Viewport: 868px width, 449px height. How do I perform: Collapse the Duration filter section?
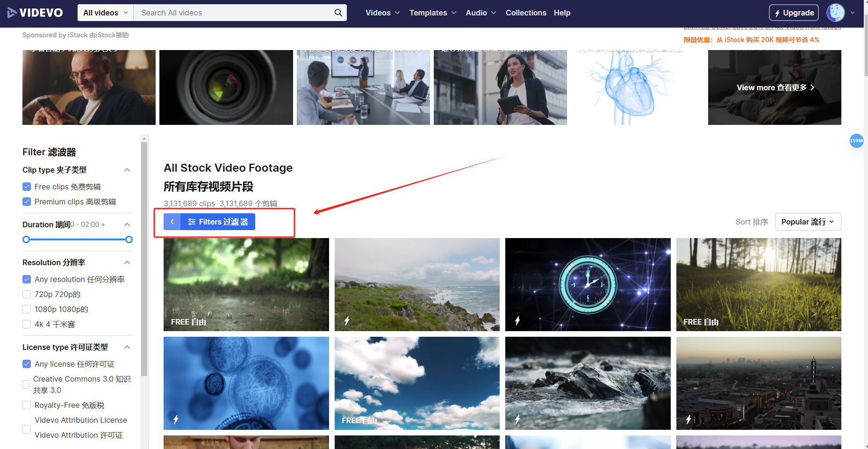coord(127,224)
